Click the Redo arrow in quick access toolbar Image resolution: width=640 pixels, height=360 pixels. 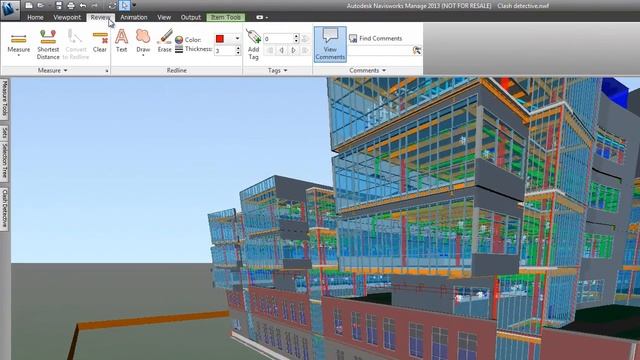95,6
